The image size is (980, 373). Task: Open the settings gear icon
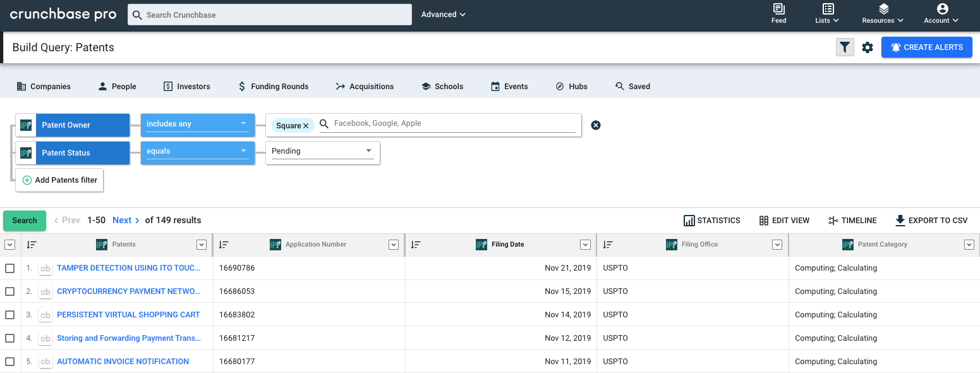(868, 47)
